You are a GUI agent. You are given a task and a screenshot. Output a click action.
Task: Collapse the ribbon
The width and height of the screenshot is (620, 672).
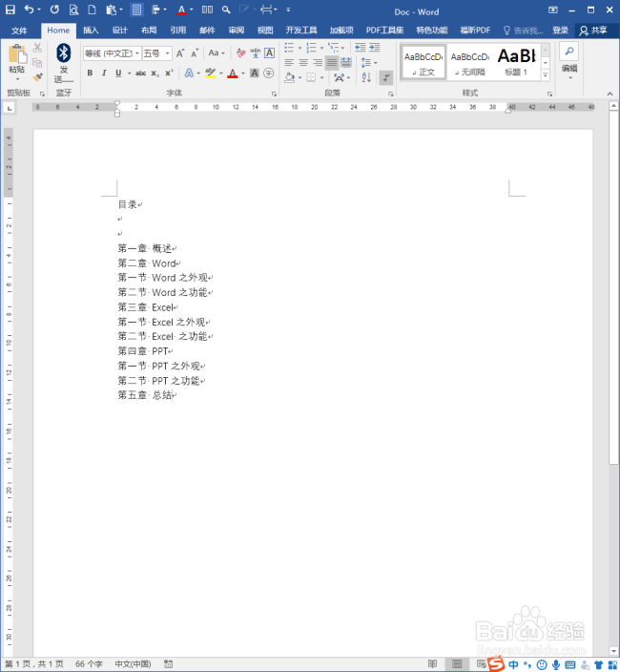[610, 94]
